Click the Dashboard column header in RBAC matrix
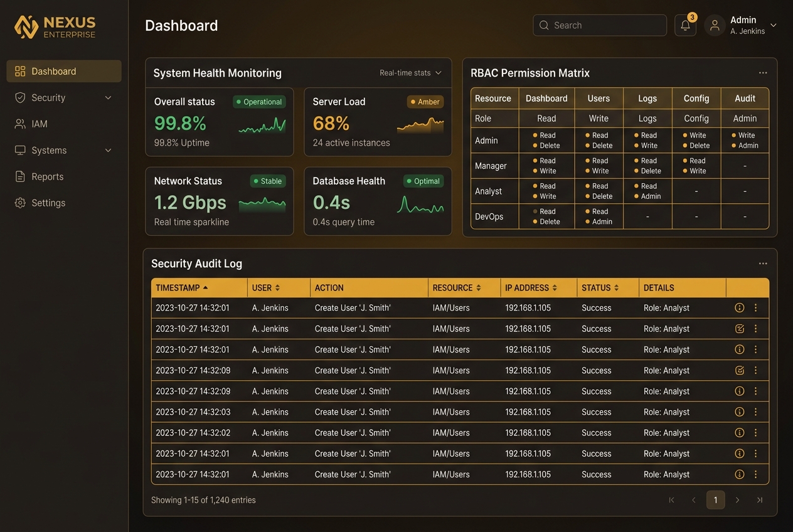793x532 pixels. (x=546, y=98)
